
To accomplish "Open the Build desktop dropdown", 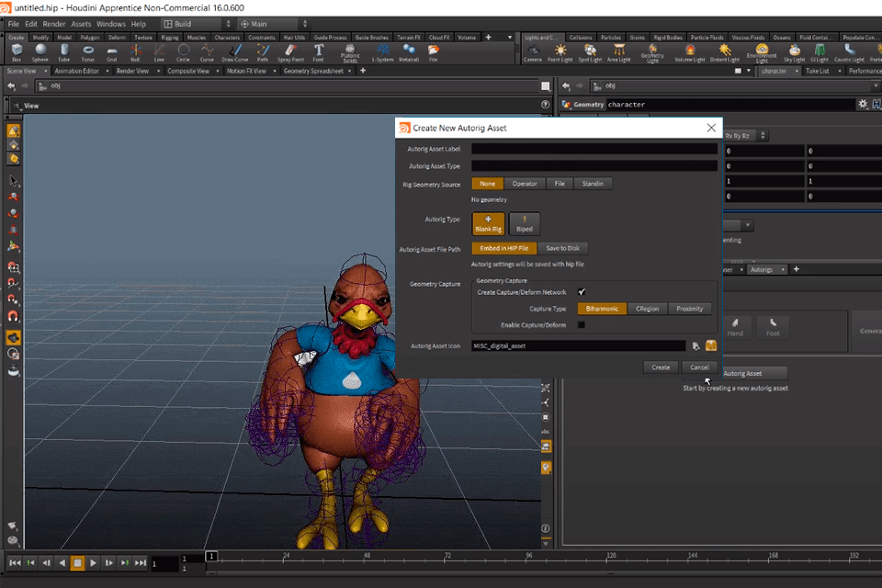I will 227,24.
